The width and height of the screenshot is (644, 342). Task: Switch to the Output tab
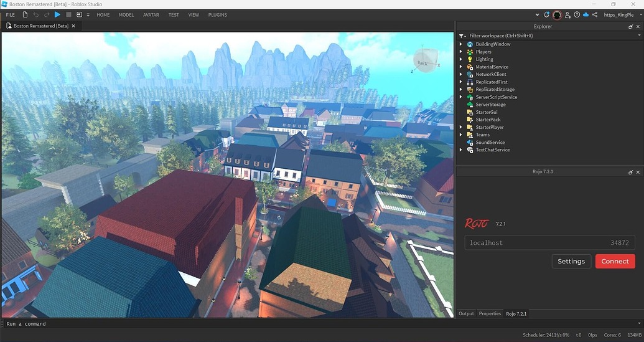tap(466, 313)
